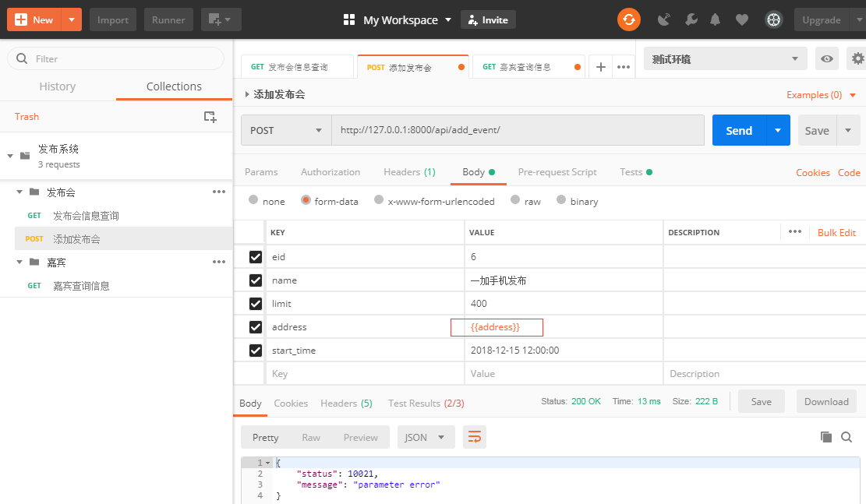
Task: Open the POST method dropdown
Action: click(x=286, y=130)
